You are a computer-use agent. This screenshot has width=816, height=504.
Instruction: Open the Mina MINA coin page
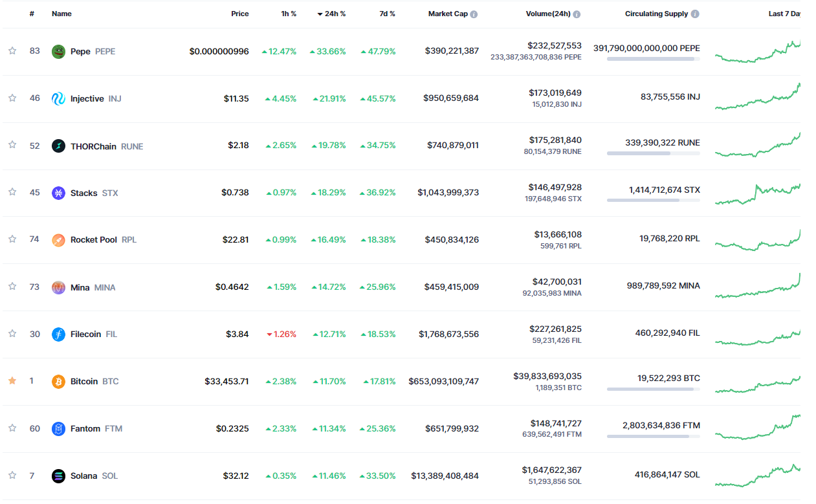[93, 287]
